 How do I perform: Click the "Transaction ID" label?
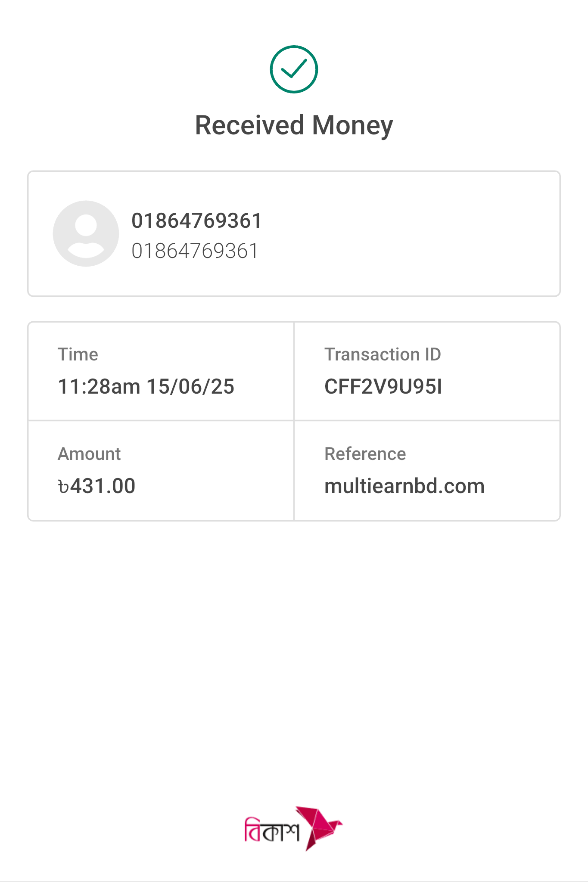(x=383, y=354)
